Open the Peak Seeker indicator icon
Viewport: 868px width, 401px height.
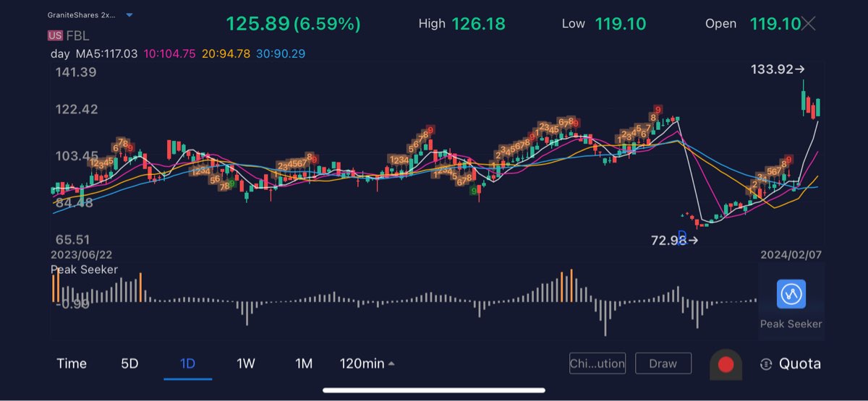791,294
